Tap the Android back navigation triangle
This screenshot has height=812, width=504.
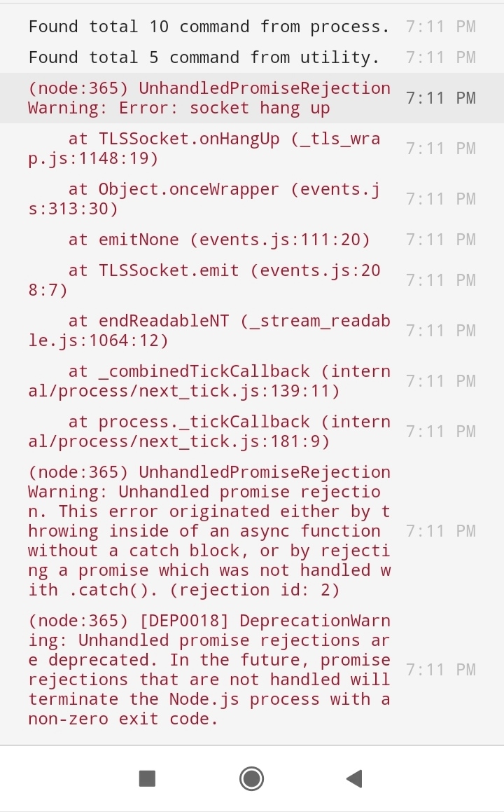pyautogui.click(x=354, y=778)
